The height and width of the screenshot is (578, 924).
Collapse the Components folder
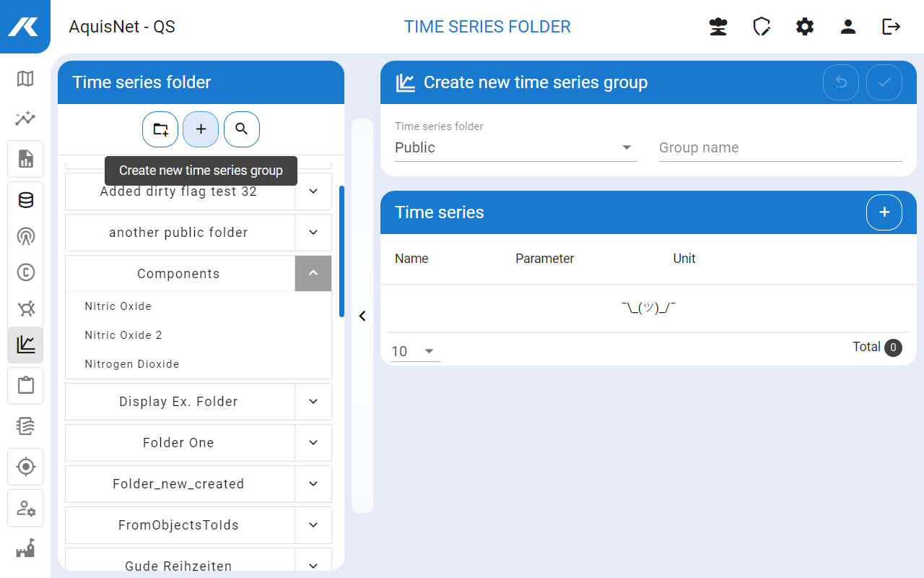pos(313,273)
